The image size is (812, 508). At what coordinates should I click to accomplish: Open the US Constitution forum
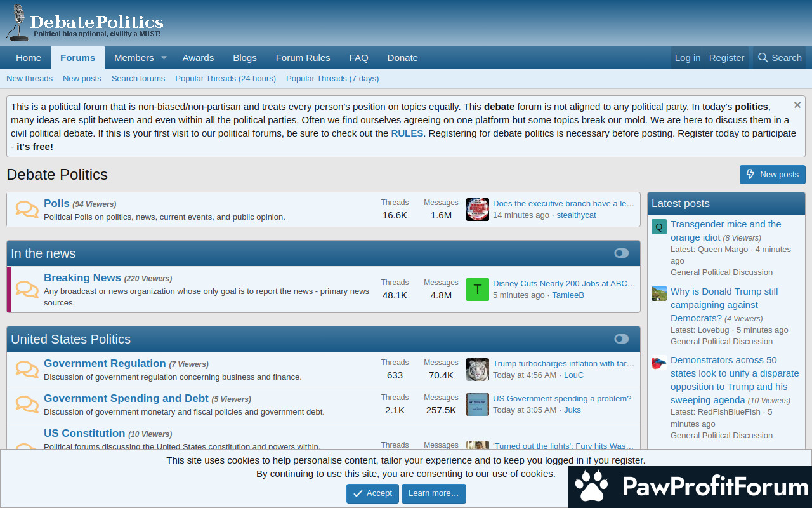pyautogui.click(x=84, y=434)
